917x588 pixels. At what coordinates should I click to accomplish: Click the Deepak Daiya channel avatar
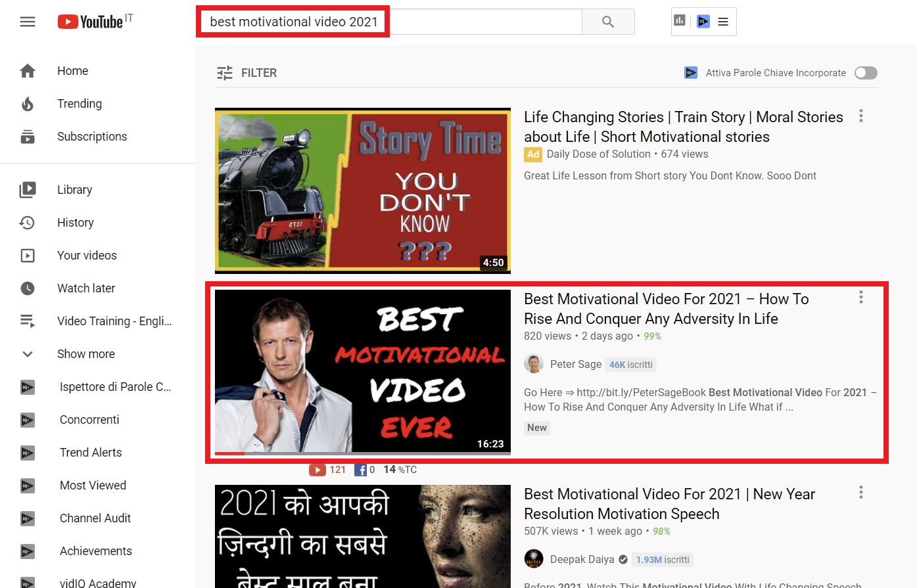pos(534,559)
